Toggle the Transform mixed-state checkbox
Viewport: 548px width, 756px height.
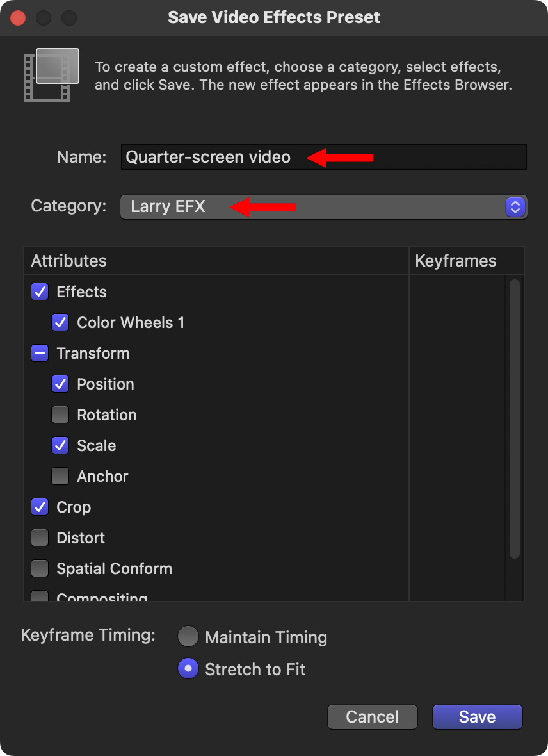click(x=40, y=354)
